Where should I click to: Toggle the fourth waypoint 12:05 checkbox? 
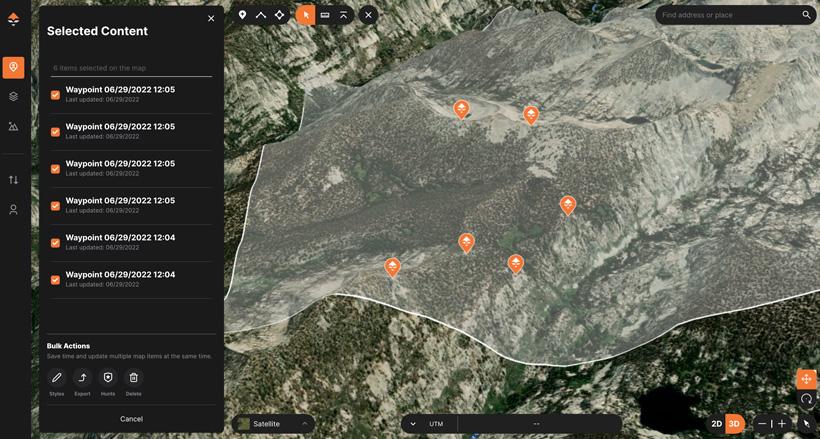click(x=56, y=206)
